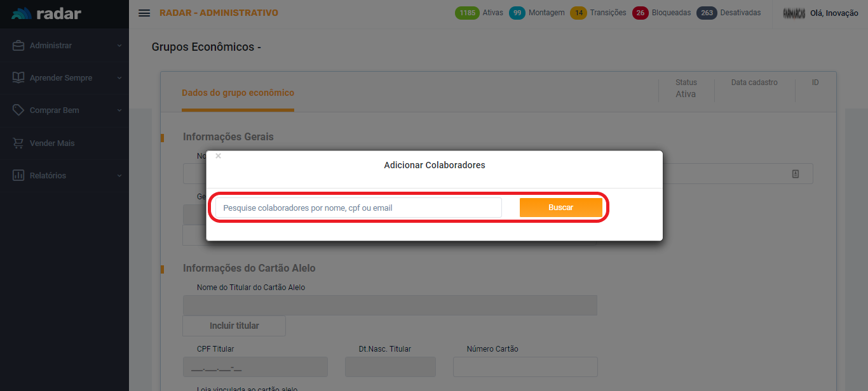Expand the Aprender Sempre chevron
This screenshot has height=391, width=868.
pyautogui.click(x=119, y=78)
